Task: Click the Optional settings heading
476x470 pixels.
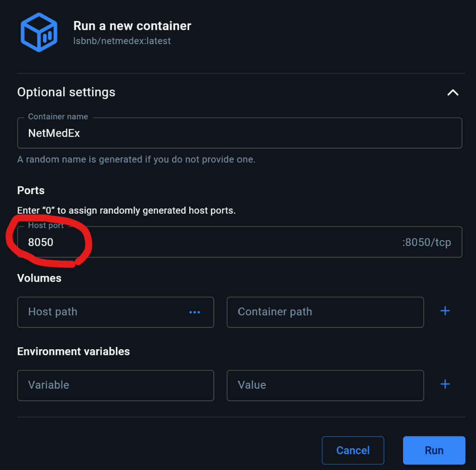Action: click(x=66, y=92)
